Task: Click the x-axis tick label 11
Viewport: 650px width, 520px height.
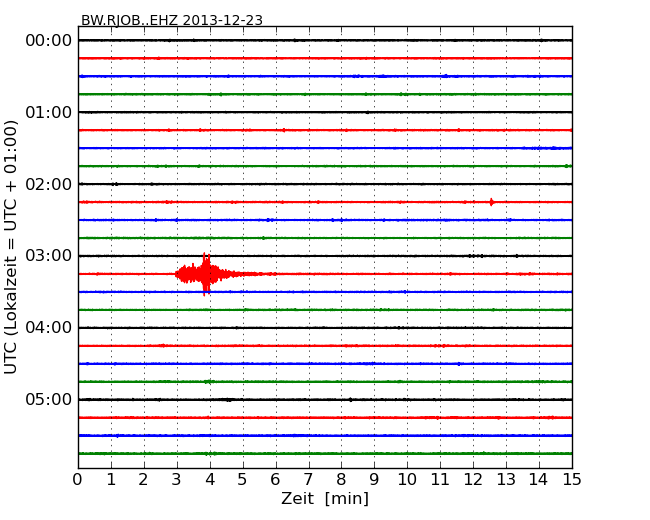Action: [440, 480]
